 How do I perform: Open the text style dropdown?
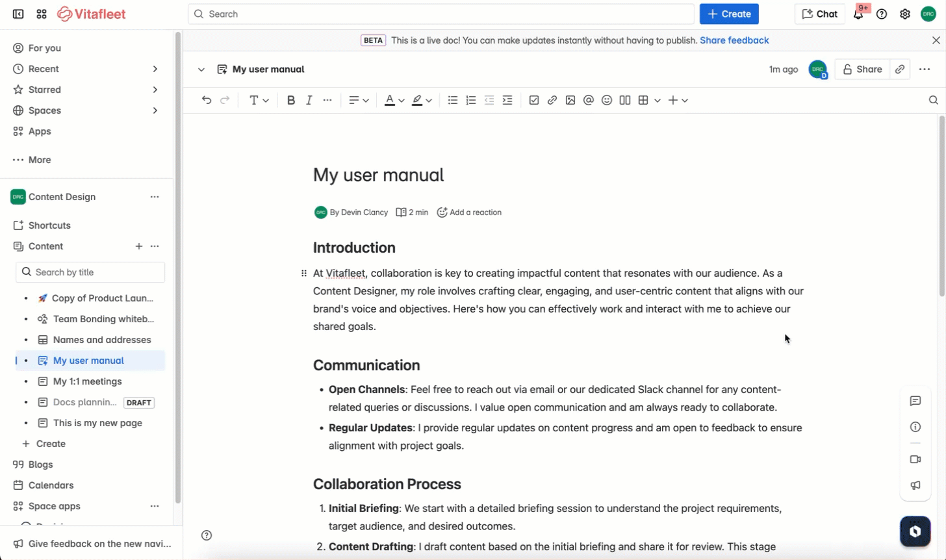click(259, 100)
